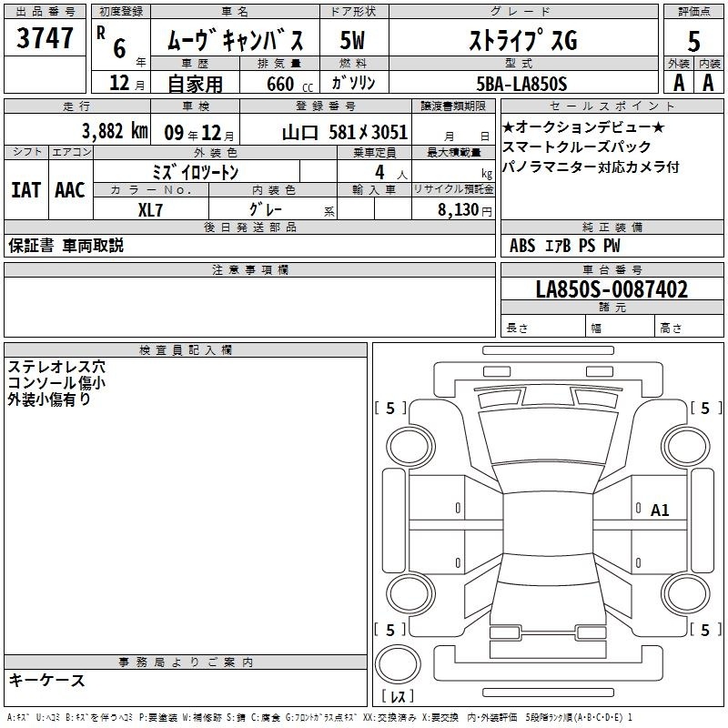Click the ステレオレス穴 inspector note

56,367
